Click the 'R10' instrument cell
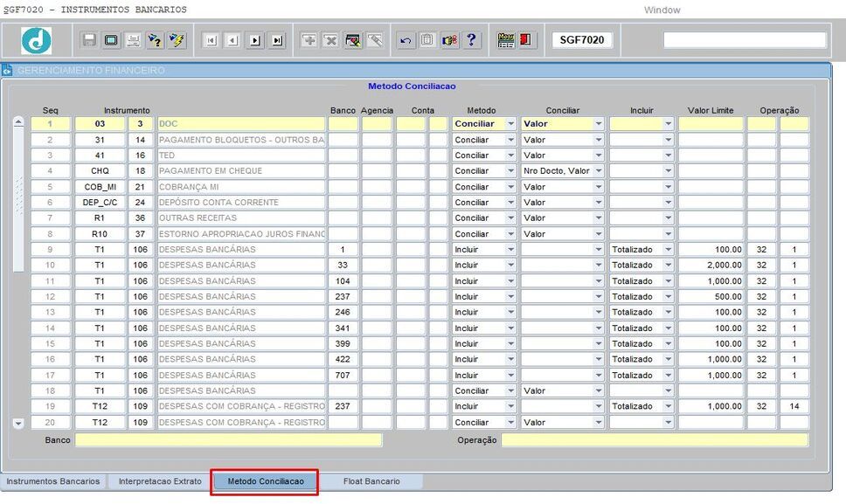Image resolution: width=846 pixels, height=504 pixels. (100, 234)
